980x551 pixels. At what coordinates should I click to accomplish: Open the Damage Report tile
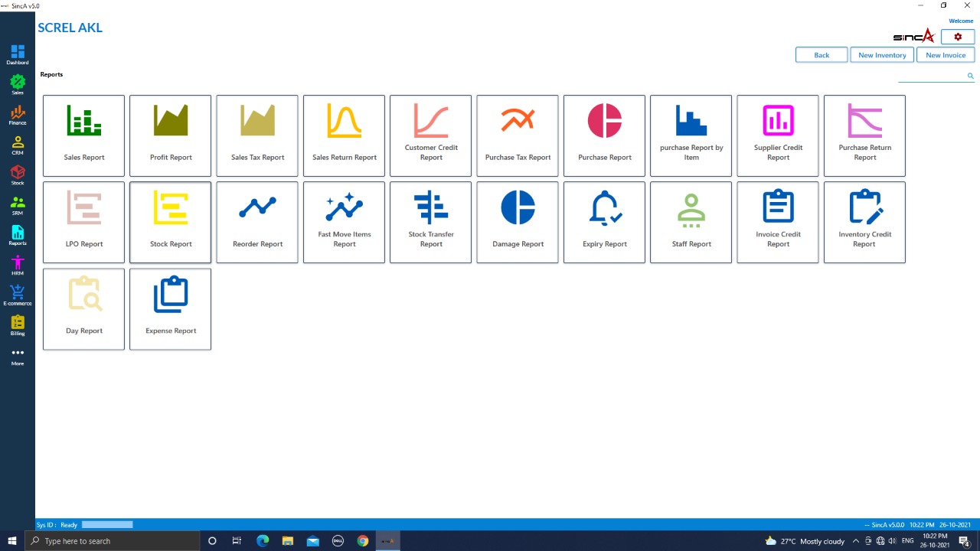click(x=518, y=222)
